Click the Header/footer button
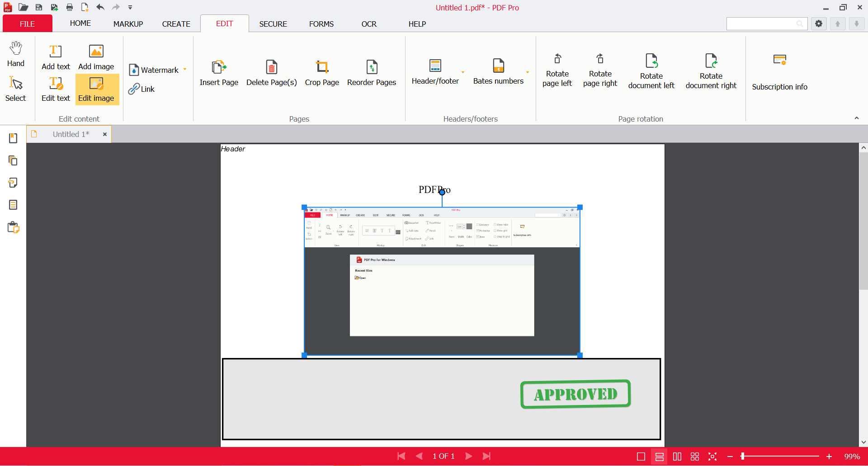Viewport: 868px width, 466px height. point(435,72)
